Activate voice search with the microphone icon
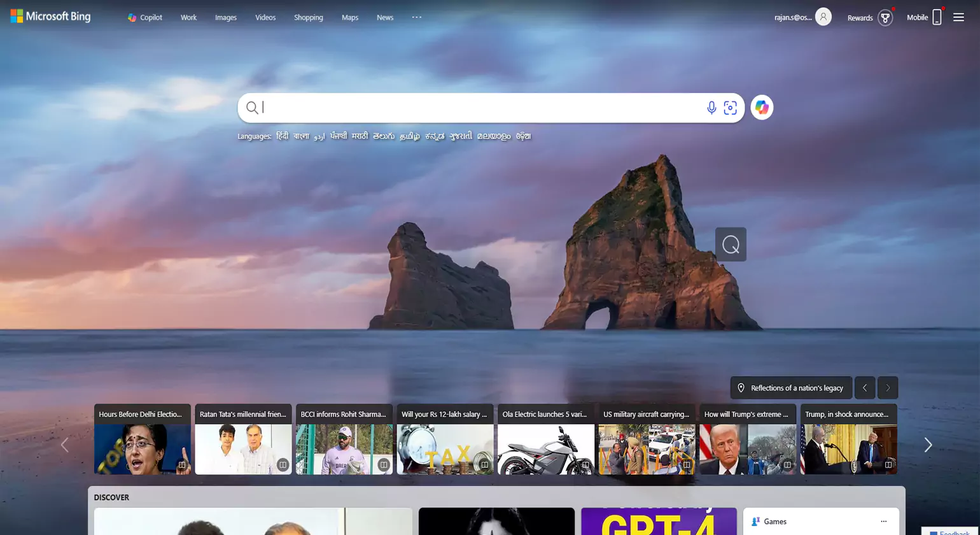This screenshot has width=980, height=535. coord(711,107)
